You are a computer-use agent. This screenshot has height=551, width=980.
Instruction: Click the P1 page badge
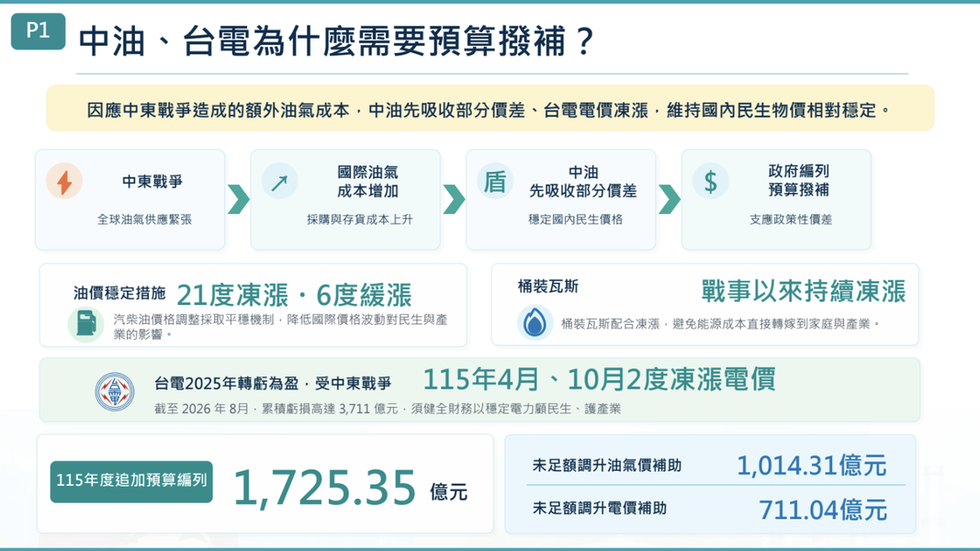tap(39, 31)
